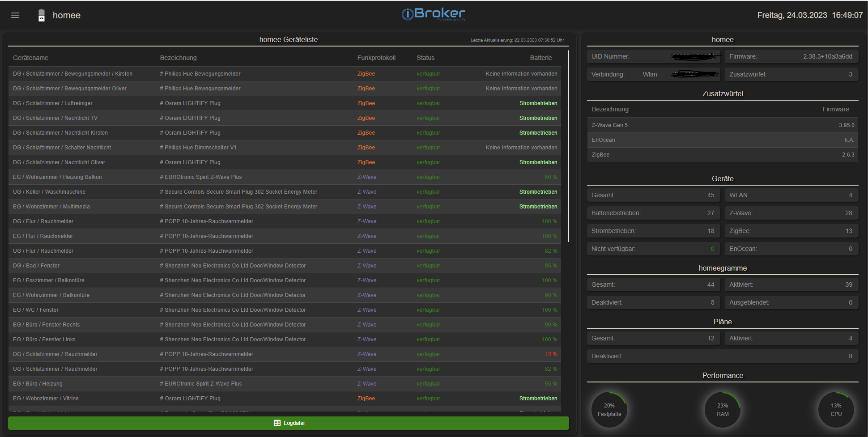Click the Status column header
This screenshot has height=437, width=868.
425,58
